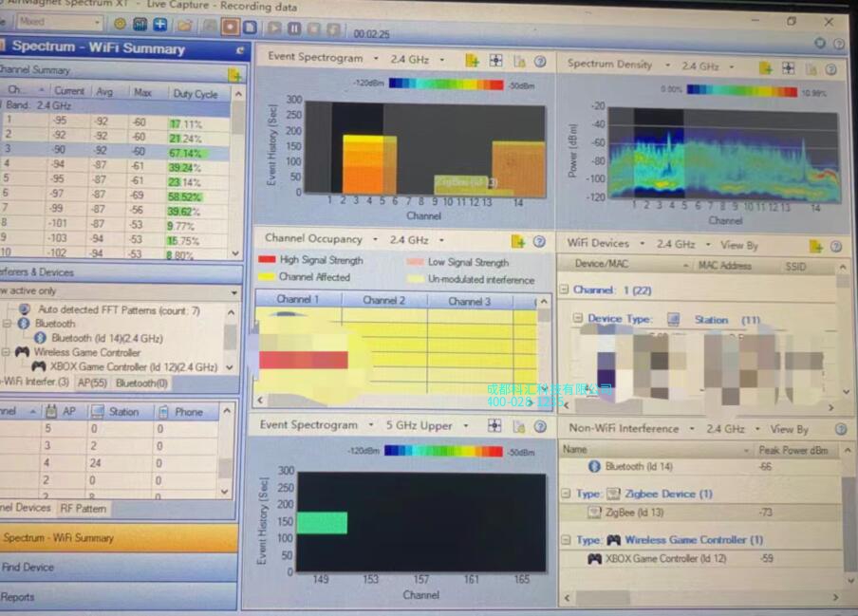
Task: Open help for Spectrum Density panel
Action: (x=830, y=69)
